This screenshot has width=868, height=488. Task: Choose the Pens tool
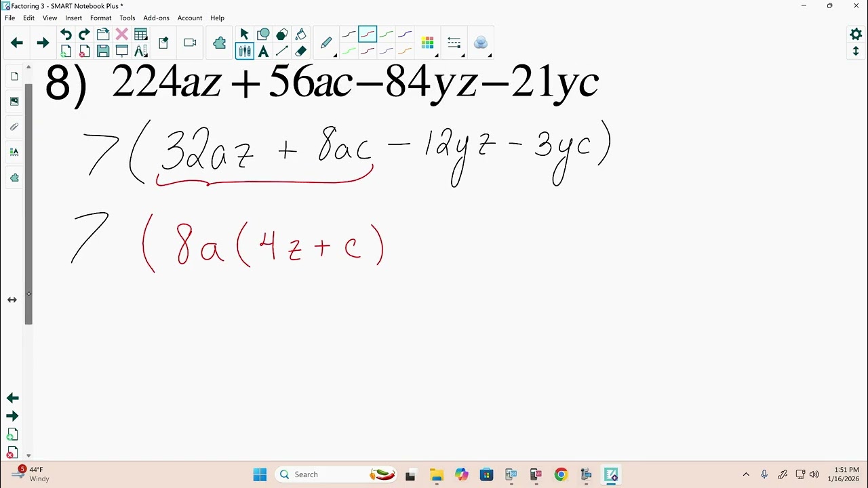[x=245, y=51]
